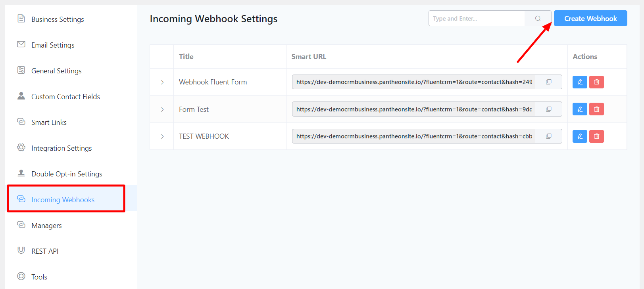Go to Email Settings

pos(53,45)
